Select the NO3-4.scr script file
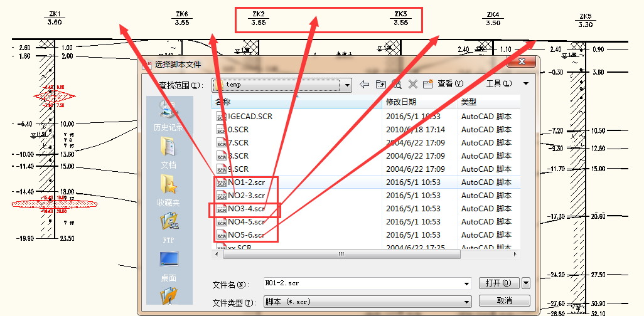 pyautogui.click(x=246, y=209)
